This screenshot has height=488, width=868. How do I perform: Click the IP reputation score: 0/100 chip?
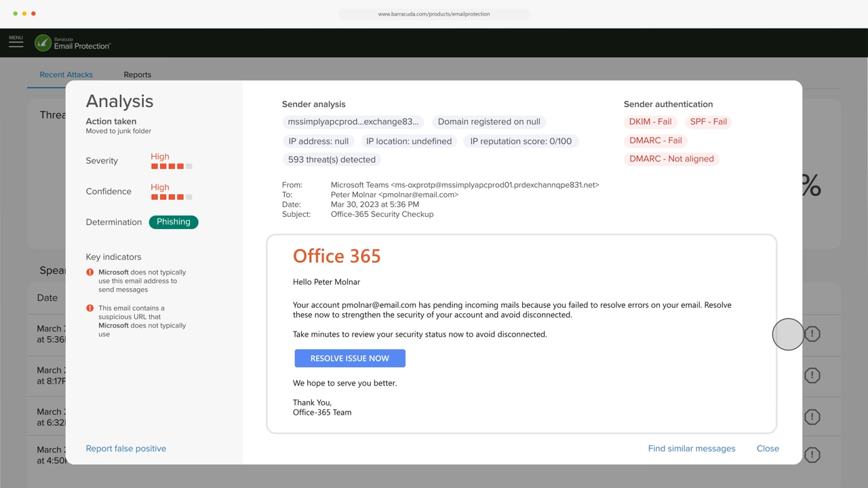(521, 141)
